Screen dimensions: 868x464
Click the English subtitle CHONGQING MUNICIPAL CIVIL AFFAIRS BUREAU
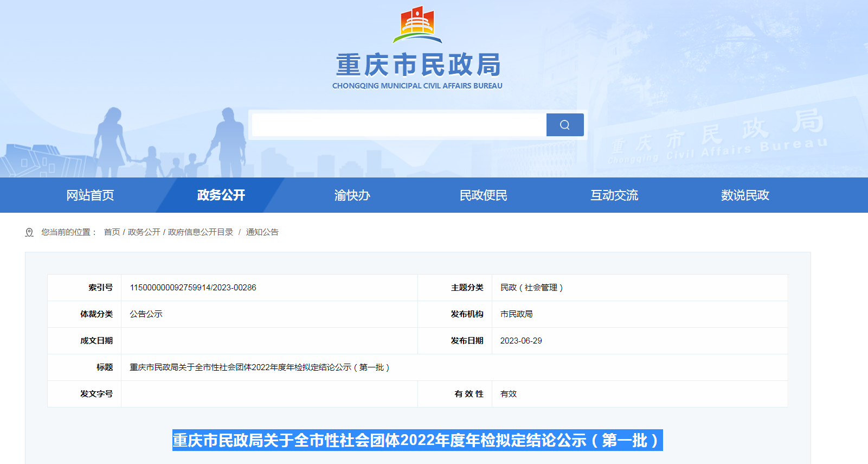[x=417, y=86]
